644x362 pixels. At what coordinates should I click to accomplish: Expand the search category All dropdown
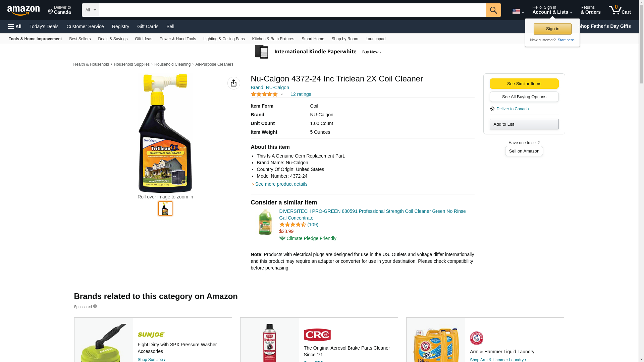click(90, 10)
